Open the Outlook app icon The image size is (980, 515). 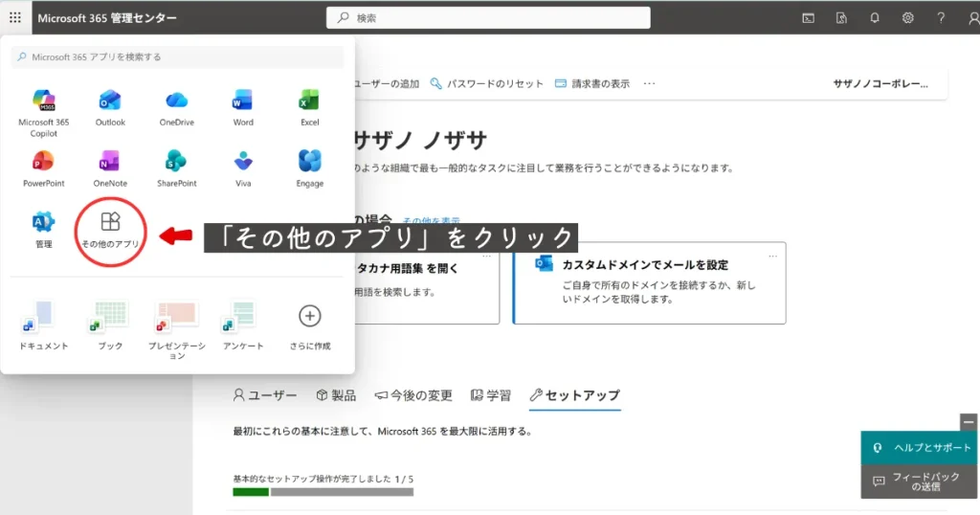(x=110, y=101)
